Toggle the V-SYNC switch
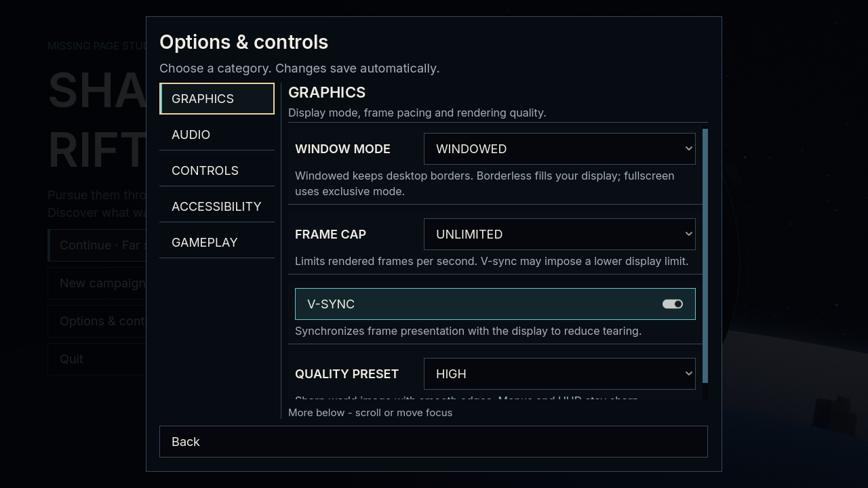 click(672, 304)
